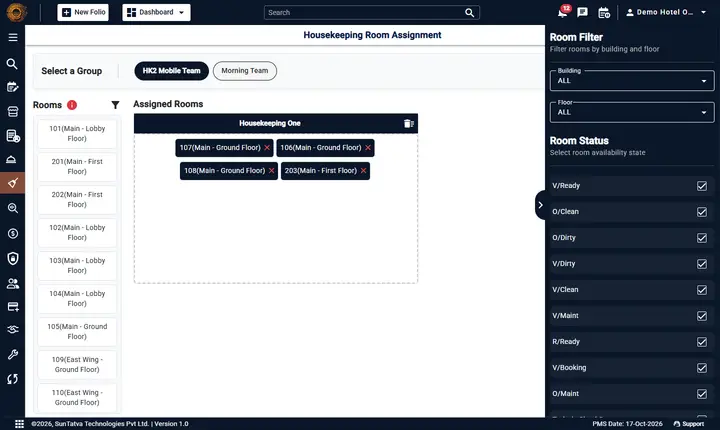Click the search magnifier in top search bar
720x430 pixels.
coord(469,13)
